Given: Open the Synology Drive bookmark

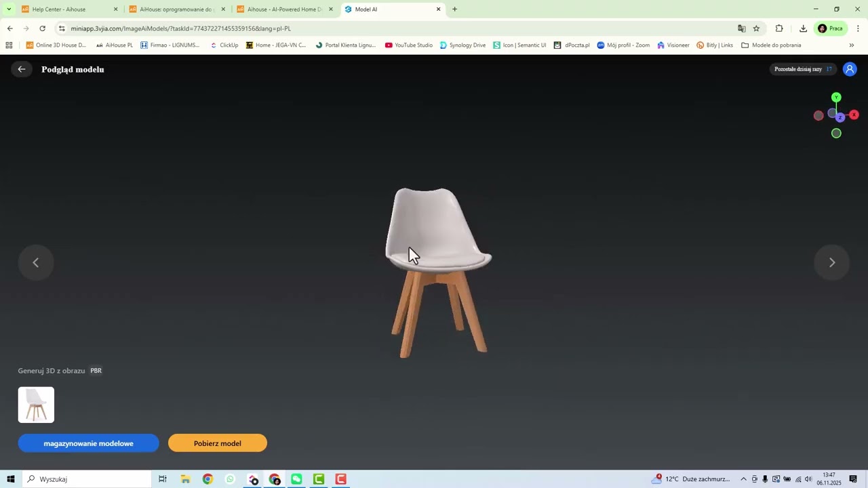Looking at the screenshot, I should pos(462,45).
